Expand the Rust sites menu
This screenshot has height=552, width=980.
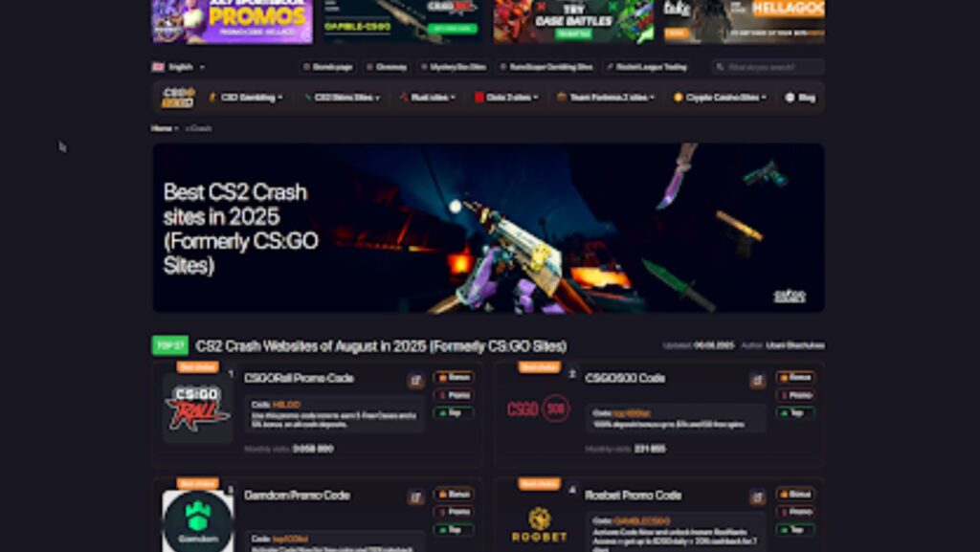click(x=428, y=98)
